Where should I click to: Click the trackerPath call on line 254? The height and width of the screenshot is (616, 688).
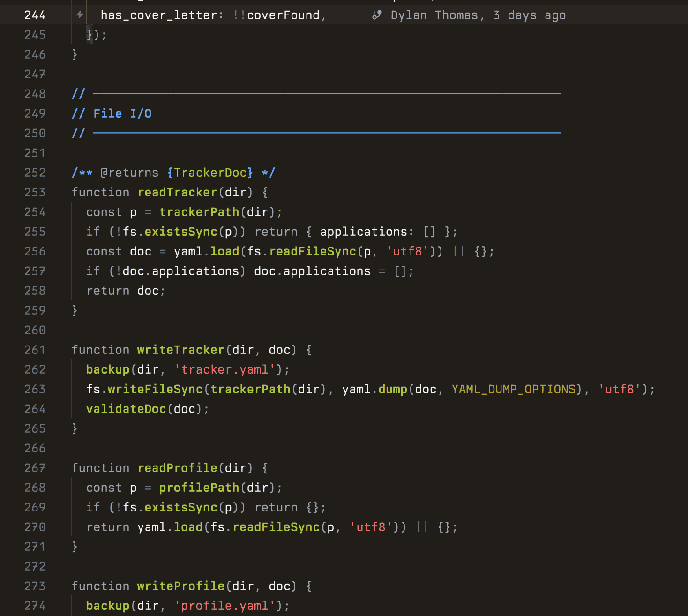point(199,212)
